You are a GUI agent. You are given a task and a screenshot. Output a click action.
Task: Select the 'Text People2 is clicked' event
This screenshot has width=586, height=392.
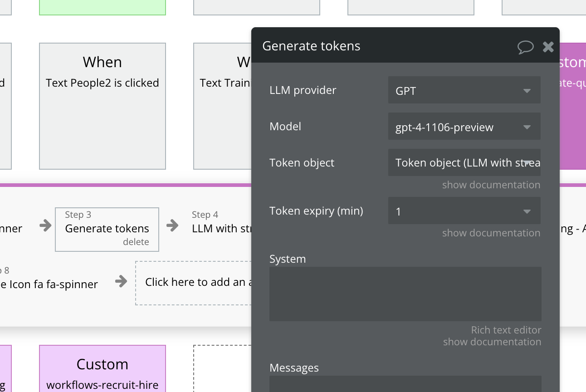[103, 106]
